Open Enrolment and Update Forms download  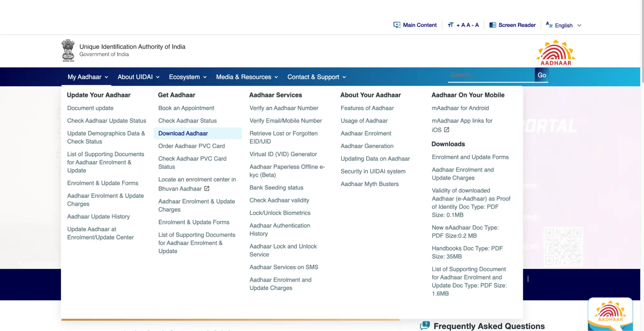point(470,157)
